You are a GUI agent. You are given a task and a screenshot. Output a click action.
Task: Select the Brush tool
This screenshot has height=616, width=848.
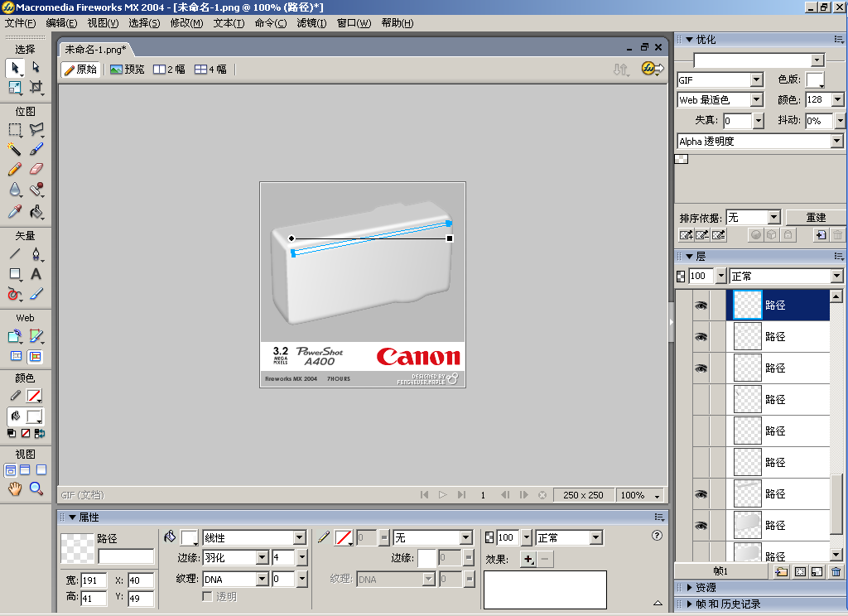coord(36,149)
